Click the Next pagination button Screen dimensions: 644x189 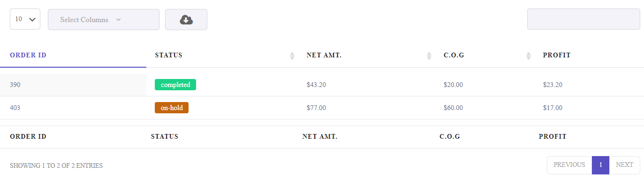(624, 165)
